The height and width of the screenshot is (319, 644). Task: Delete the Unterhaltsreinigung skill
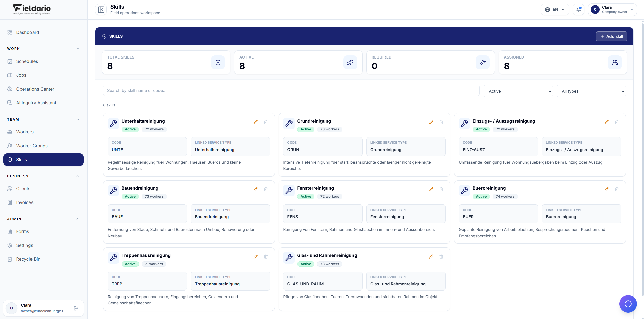(266, 122)
